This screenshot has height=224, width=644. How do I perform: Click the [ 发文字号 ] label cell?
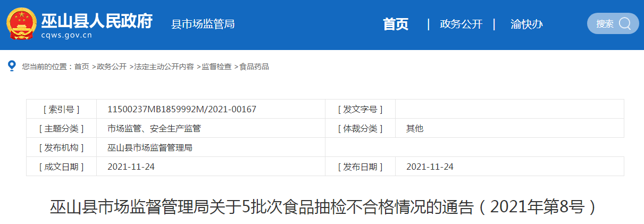coord(360,109)
